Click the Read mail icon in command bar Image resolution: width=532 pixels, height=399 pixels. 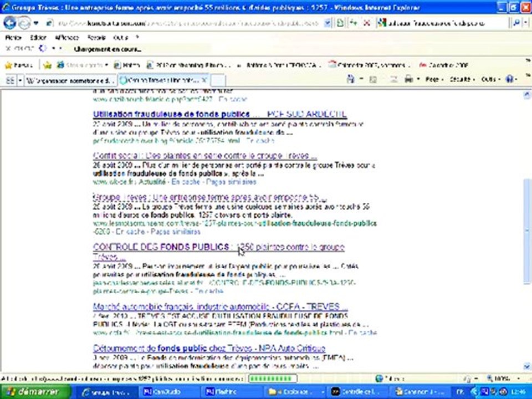coord(393,79)
